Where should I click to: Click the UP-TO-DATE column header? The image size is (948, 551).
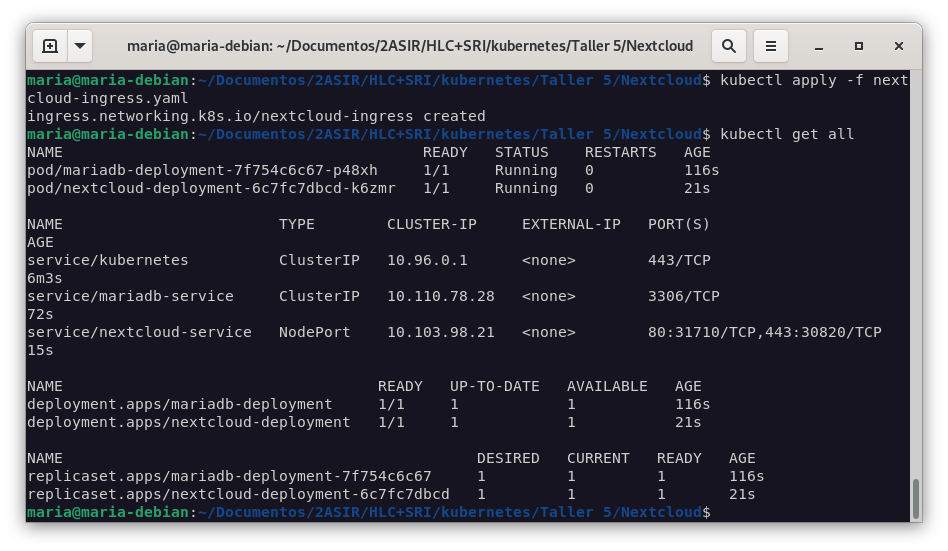pos(495,386)
